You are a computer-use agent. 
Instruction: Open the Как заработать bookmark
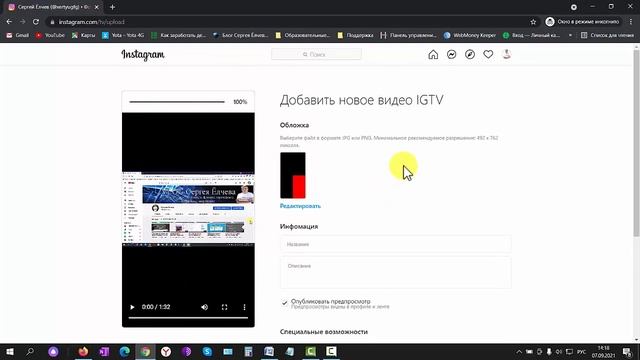[179, 35]
